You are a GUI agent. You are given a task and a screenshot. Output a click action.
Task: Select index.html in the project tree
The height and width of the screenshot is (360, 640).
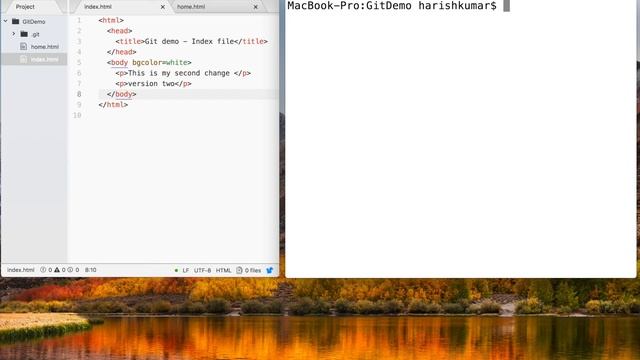pyautogui.click(x=44, y=59)
